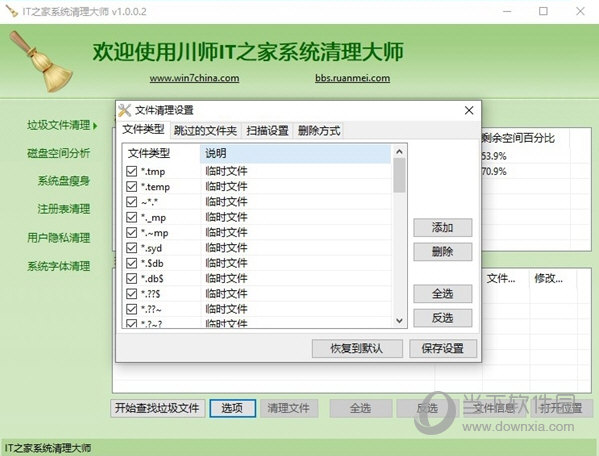The image size is (599, 456).
Task: Click the 添加 button
Action: click(442, 228)
